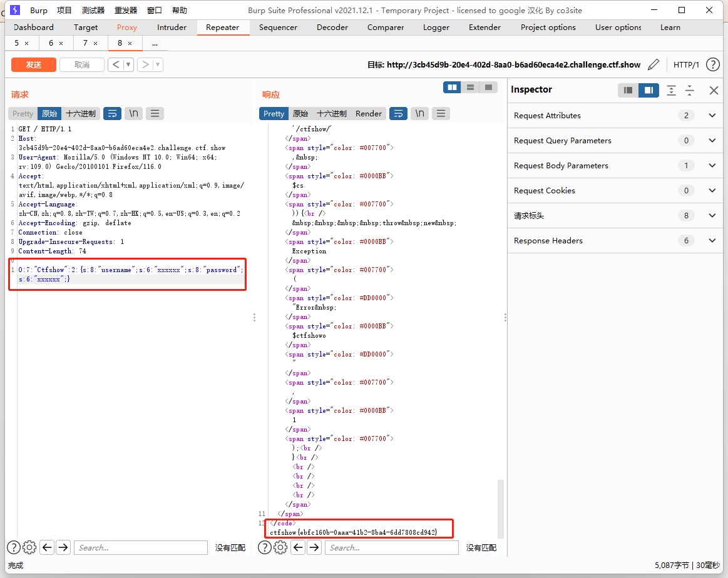Close Repeater tab 7
The height and width of the screenshot is (578, 728).
(x=95, y=43)
